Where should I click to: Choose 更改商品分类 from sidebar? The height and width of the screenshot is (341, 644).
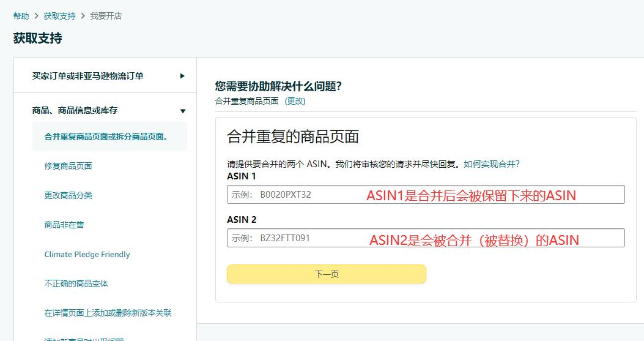[68, 195]
